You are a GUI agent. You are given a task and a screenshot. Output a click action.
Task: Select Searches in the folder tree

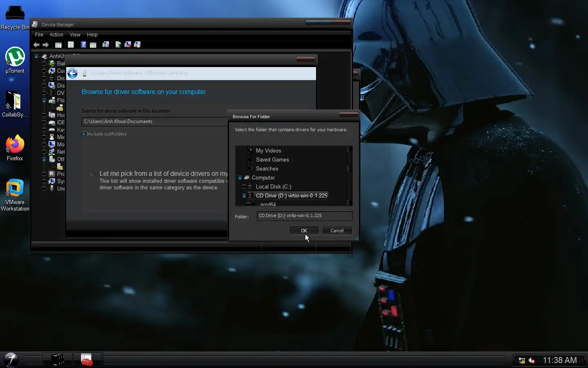(x=267, y=168)
